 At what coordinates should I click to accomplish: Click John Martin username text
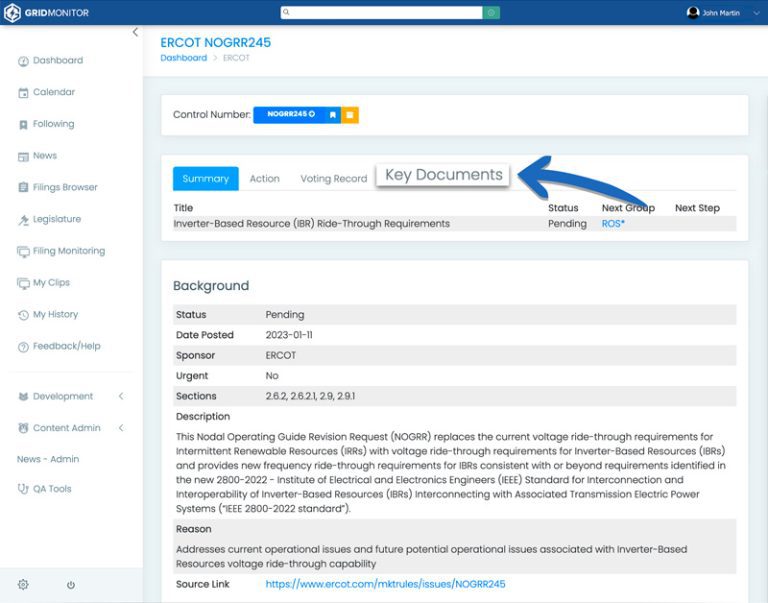721,13
